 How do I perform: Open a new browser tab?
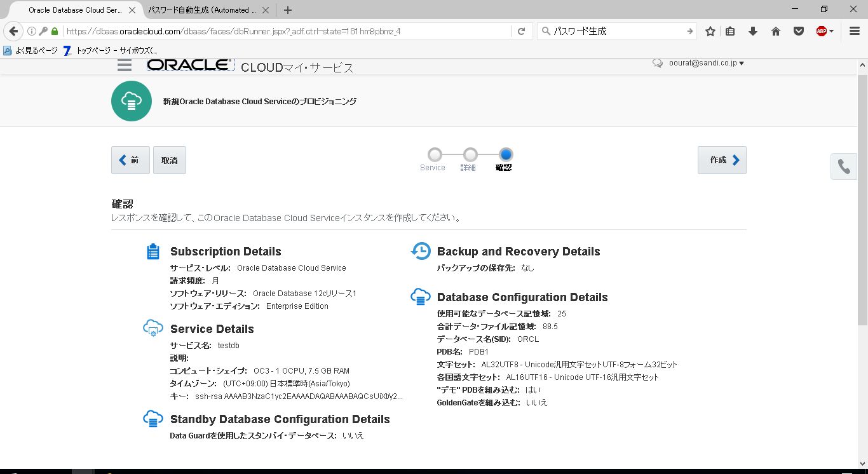coord(288,10)
